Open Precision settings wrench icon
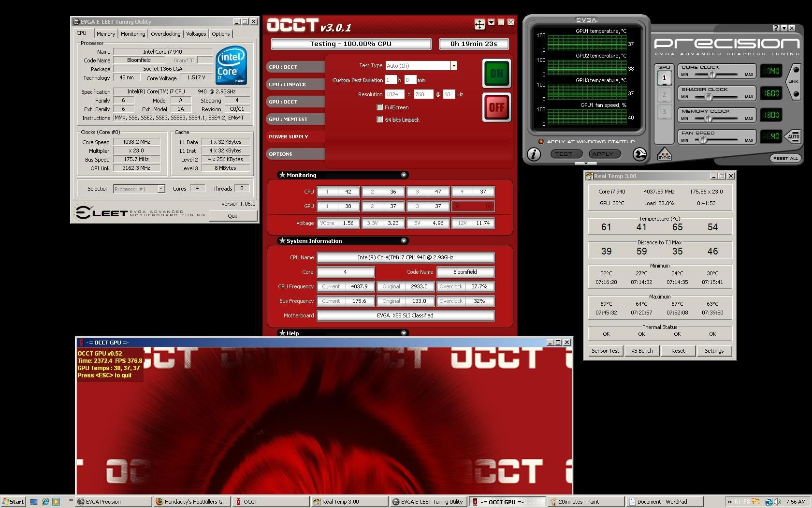Image resolution: width=812 pixels, height=508 pixels. point(639,154)
